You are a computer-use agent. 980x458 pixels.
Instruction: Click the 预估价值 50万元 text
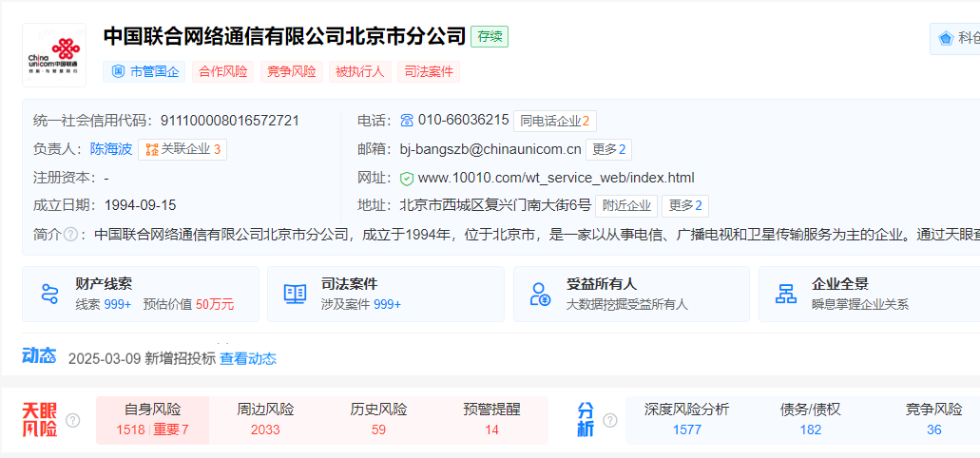click(x=188, y=305)
